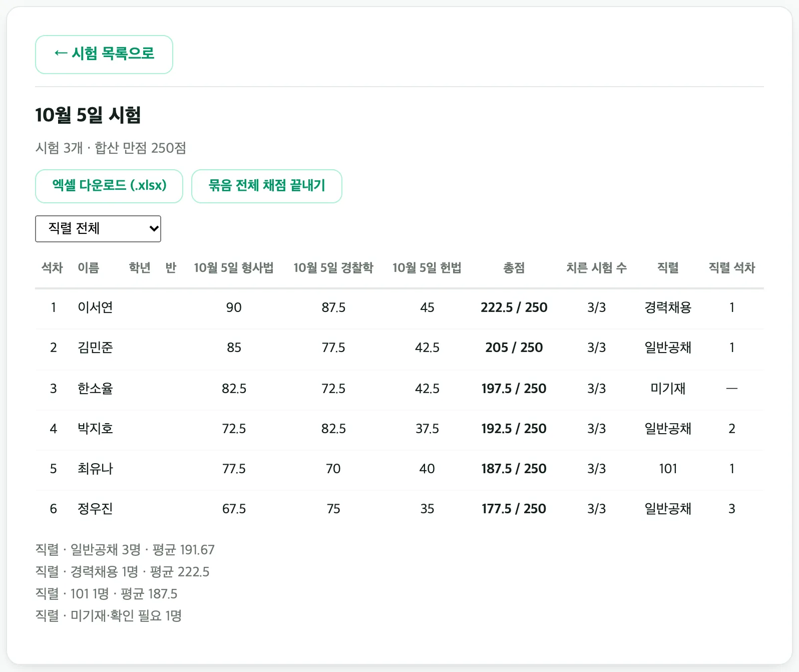Image resolution: width=799 pixels, height=672 pixels.
Task: Click the 10월 5일 형사법 header
Action: [x=234, y=268]
